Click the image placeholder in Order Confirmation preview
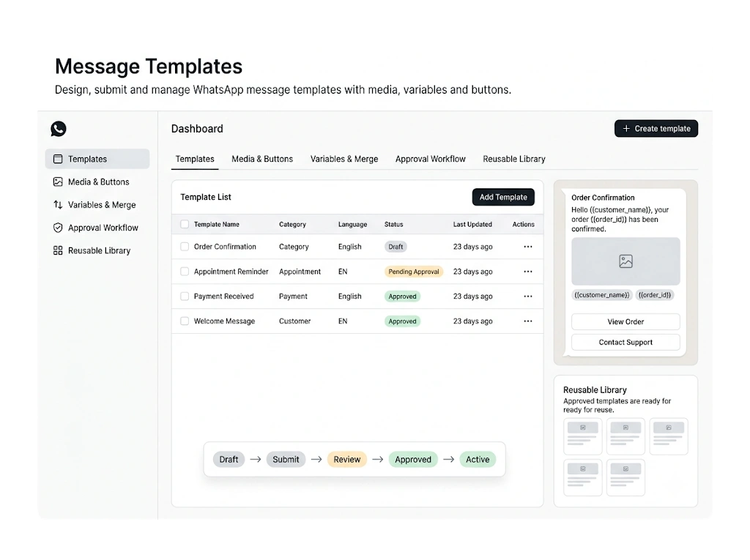The height and width of the screenshot is (560, 750). pyautogui.click(x=625, y=261)
